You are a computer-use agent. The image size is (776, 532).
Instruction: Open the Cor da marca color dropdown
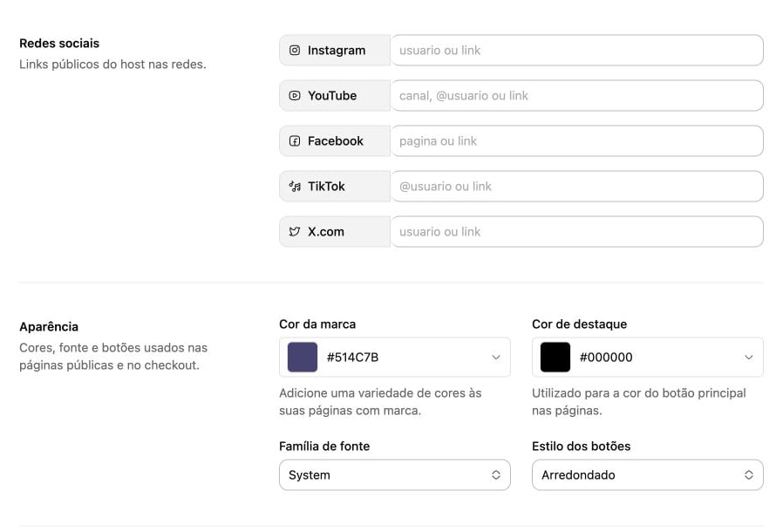[x=394, y=358]
